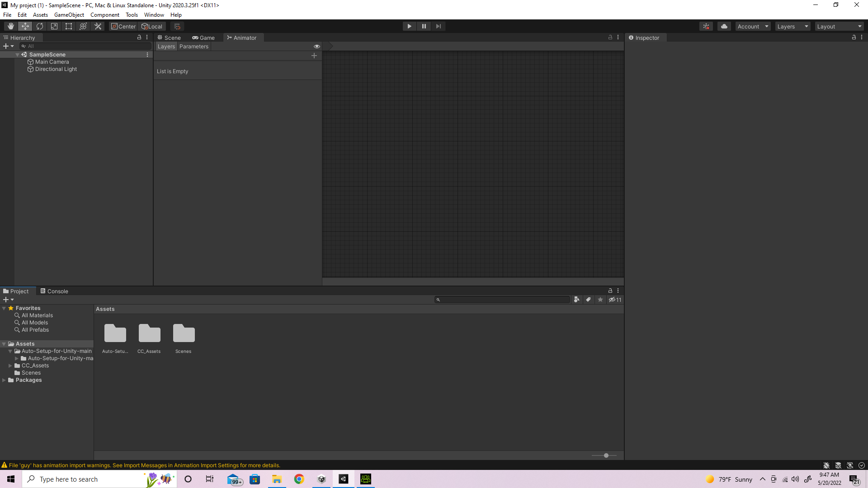Focus the Project search field
Viewport: 868px width, 488px height.
502,300
